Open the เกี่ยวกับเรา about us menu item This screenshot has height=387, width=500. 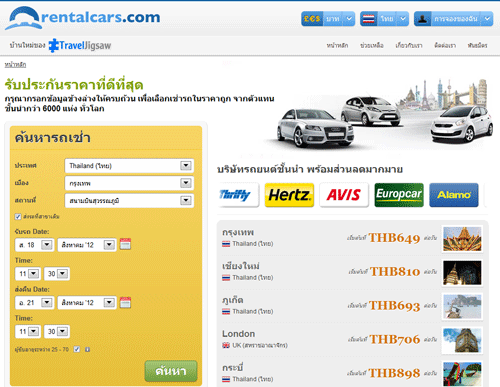point(409,45)
